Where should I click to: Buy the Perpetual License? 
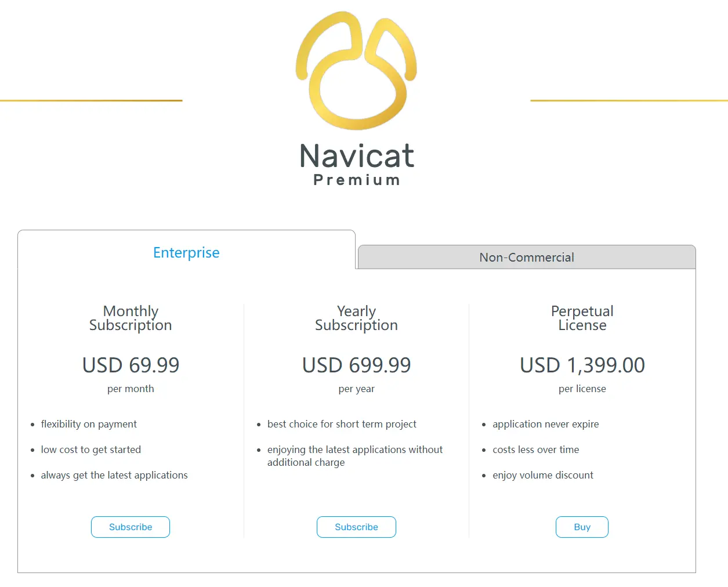582,527
